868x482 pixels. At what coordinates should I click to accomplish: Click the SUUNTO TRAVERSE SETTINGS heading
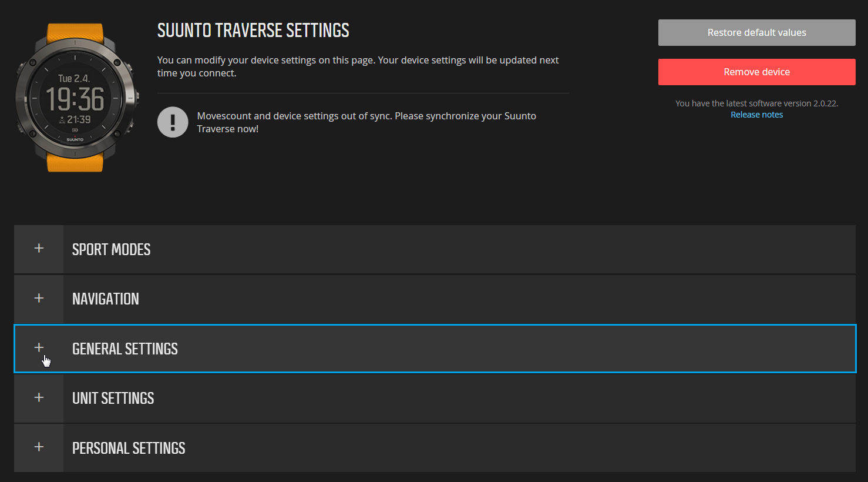[x=253, y=31]
